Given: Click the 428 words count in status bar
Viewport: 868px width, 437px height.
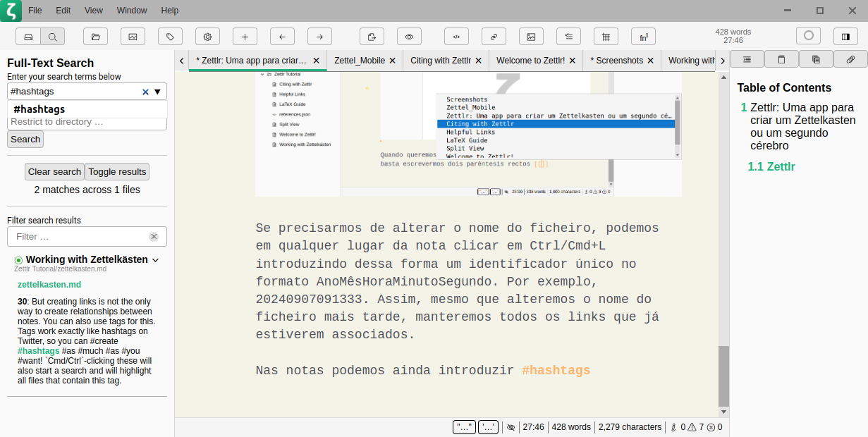Looking at the screenshot, I should (x=571, y=427).
